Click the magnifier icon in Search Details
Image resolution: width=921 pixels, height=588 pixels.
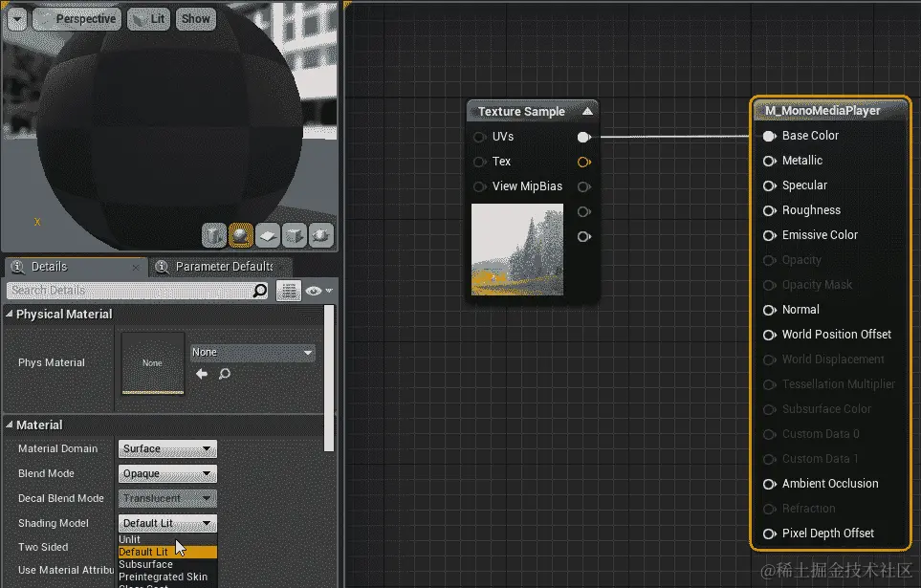(x=259, y=291)
